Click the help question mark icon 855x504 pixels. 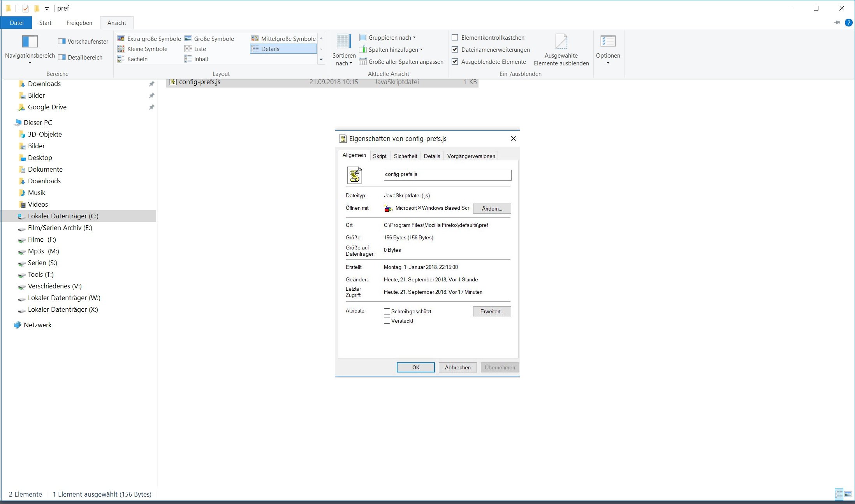pos(848,23)
